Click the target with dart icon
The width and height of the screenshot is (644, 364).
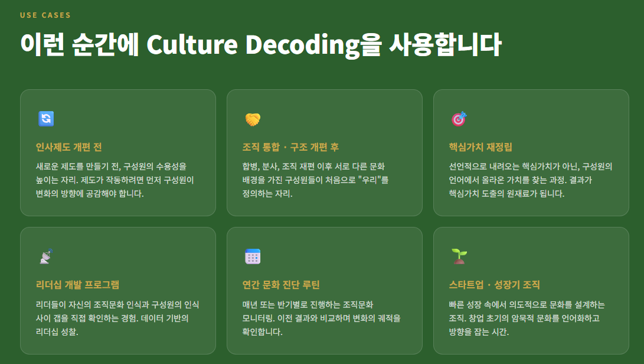pyautogui.click(x=459, y=119)
